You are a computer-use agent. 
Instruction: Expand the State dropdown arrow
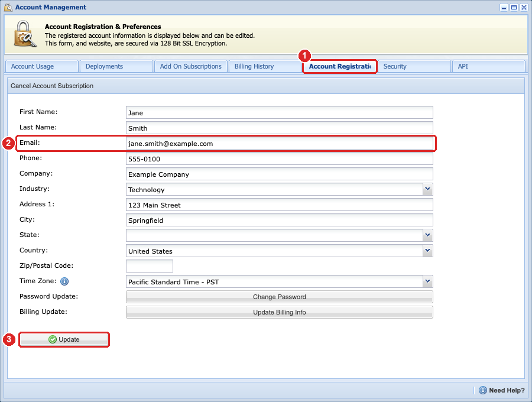[x=427, y=235]
